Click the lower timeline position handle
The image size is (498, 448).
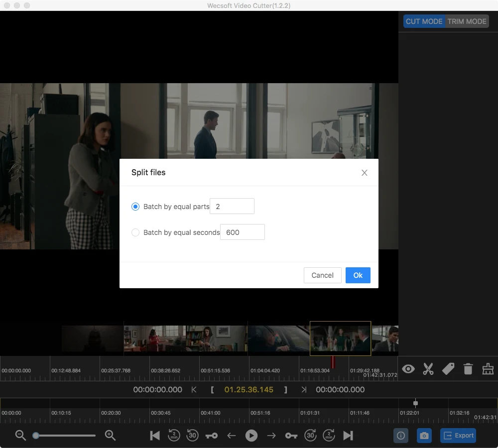(415, 403)
